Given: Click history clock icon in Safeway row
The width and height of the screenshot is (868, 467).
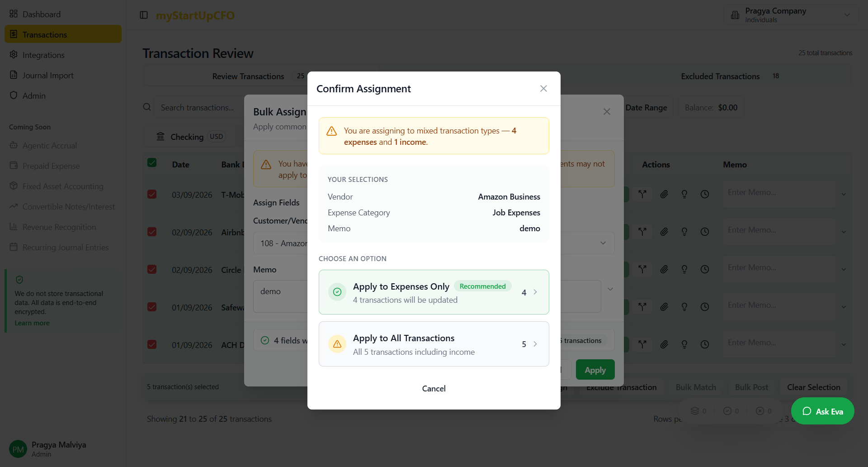Looking at the screenshot, I should click(704, 307).
